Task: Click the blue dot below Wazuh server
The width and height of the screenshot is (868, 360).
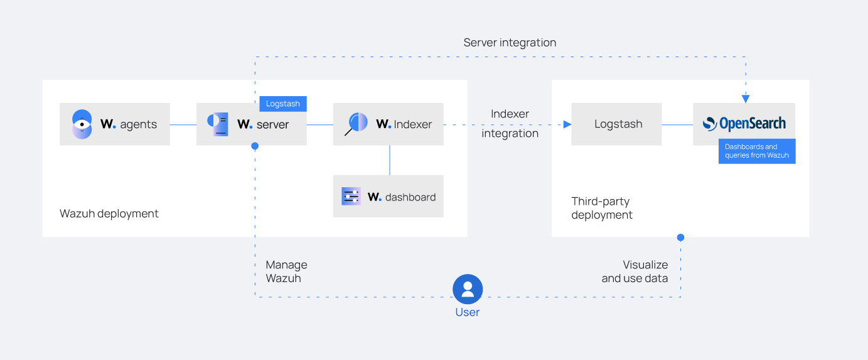Action: pyautogui.click(x=255, y=146)
